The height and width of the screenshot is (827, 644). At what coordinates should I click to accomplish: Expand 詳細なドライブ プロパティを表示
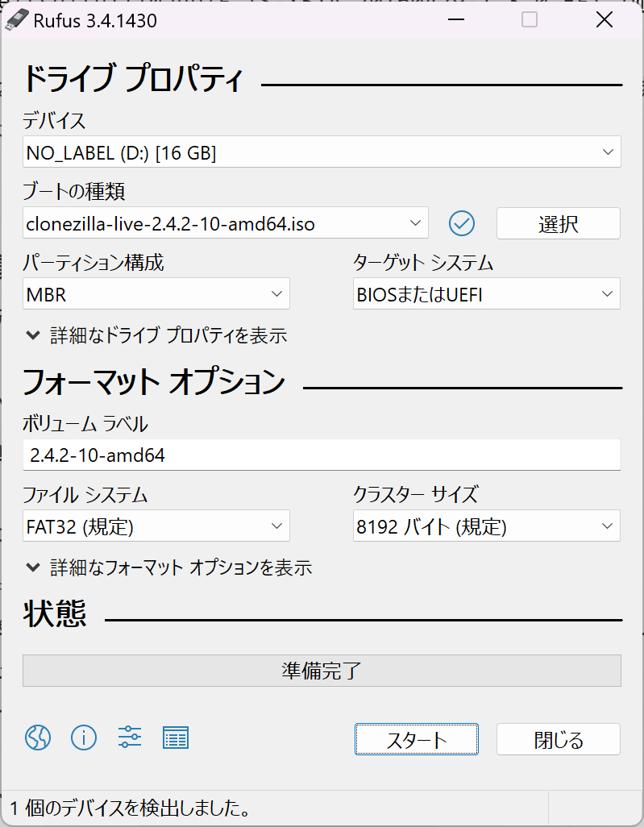click(156, 335)
